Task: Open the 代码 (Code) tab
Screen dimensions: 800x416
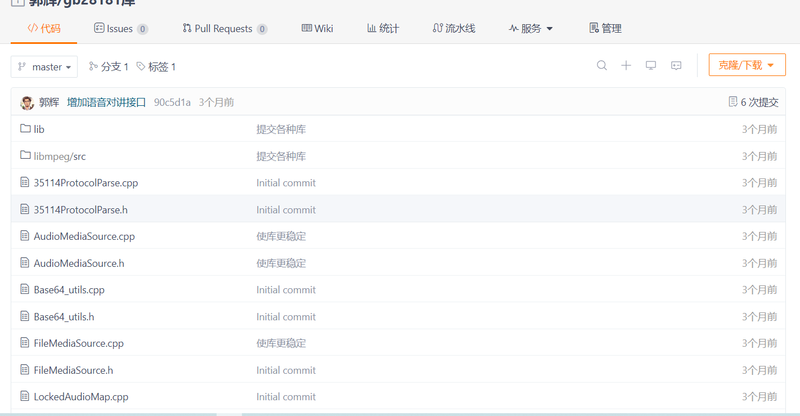Action: [44, 29]
